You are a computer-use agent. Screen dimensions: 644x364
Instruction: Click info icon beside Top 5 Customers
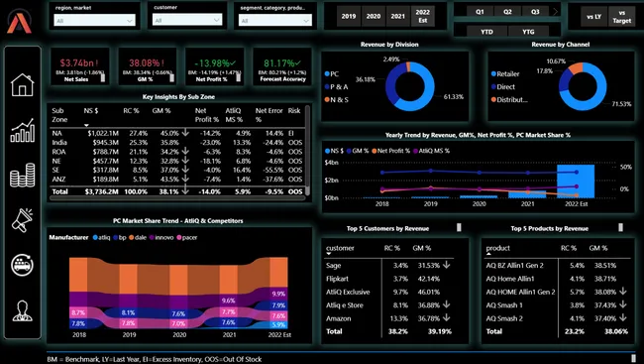coord(459,227)
